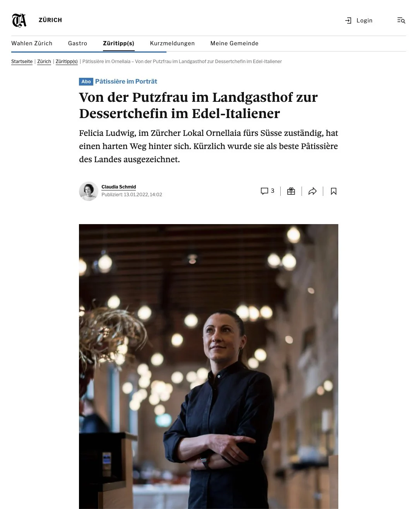Switch to Kurzmeldungen tab
The width and height of the screenshot is (420, 509).
coord(172,43)
